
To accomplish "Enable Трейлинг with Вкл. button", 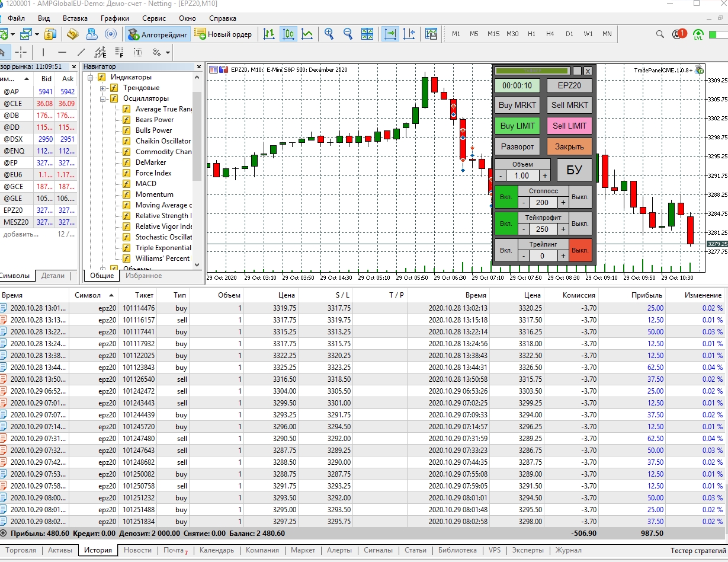I will (506, 250).
